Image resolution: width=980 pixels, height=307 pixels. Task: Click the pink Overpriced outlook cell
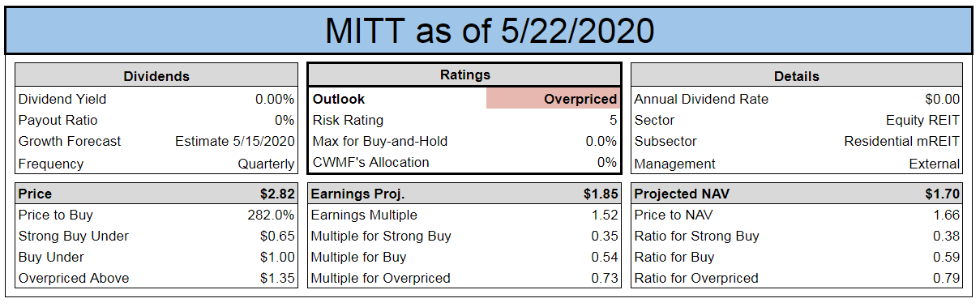click(x=553, y=99)
